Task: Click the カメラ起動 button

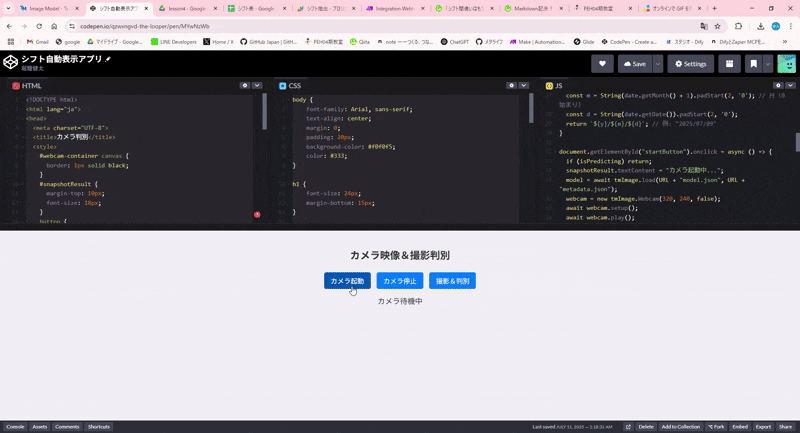Action: [x=347, y=281]
